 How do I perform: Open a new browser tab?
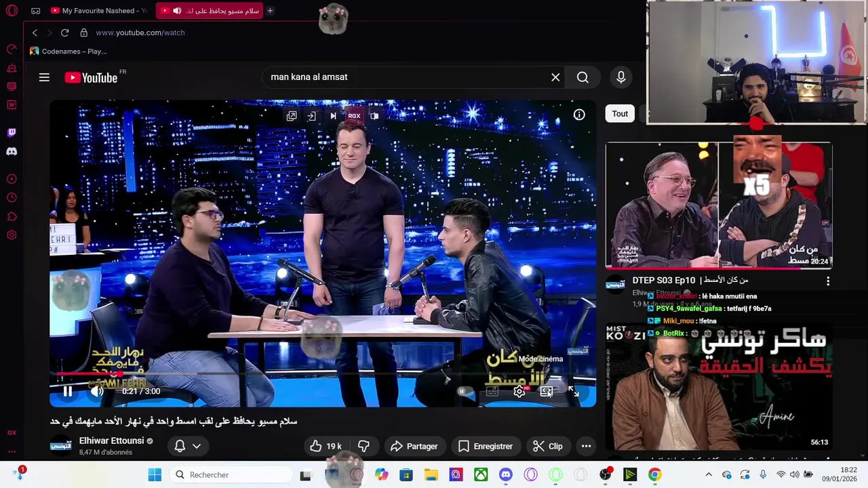tap(270, 11)
